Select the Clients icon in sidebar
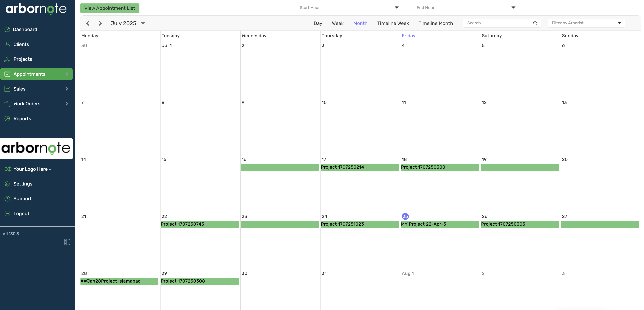 coord(7,44)
